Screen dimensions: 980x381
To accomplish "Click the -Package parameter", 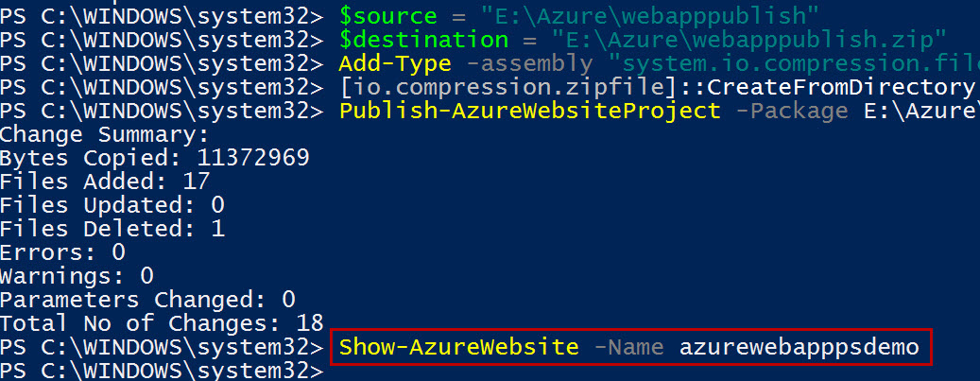I will pyautogui.click(x=791, y=112).
